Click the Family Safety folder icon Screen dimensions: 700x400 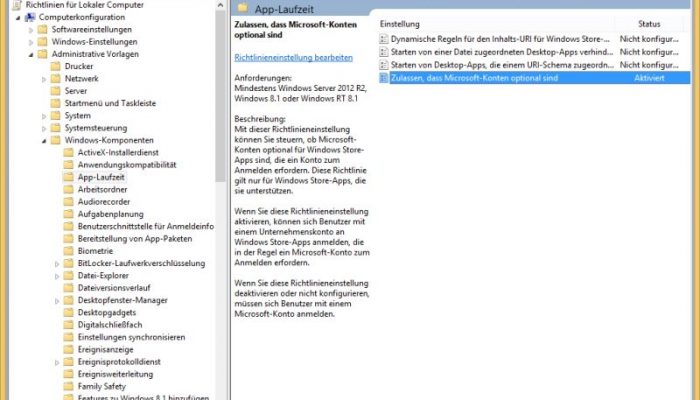click(x=69, y=387)
